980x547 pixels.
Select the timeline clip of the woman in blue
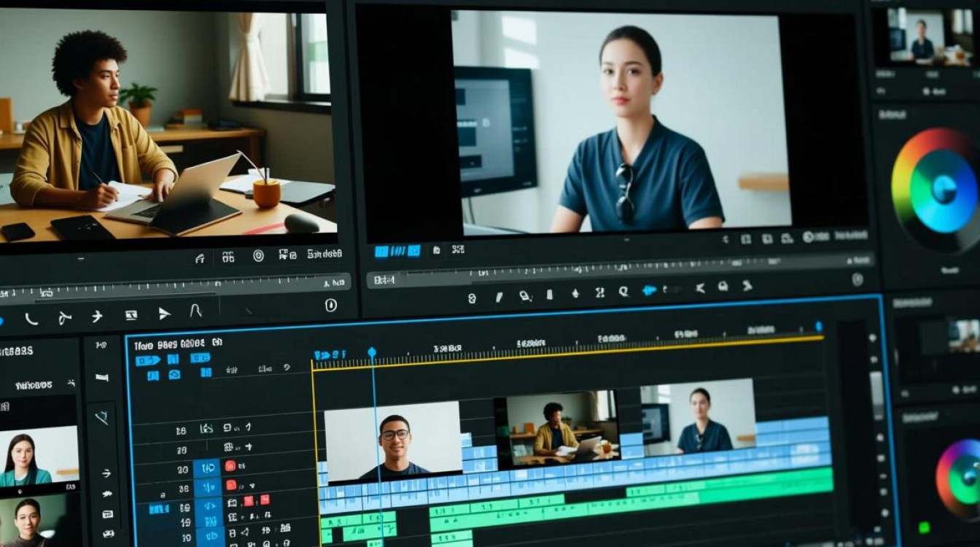click(698, 417)
